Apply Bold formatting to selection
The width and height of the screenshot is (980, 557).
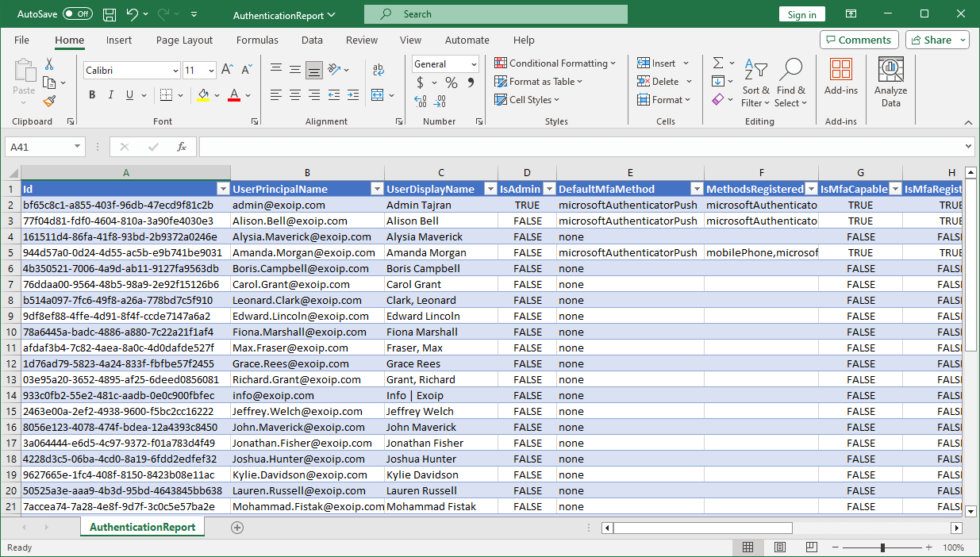(x=92, y=95)
